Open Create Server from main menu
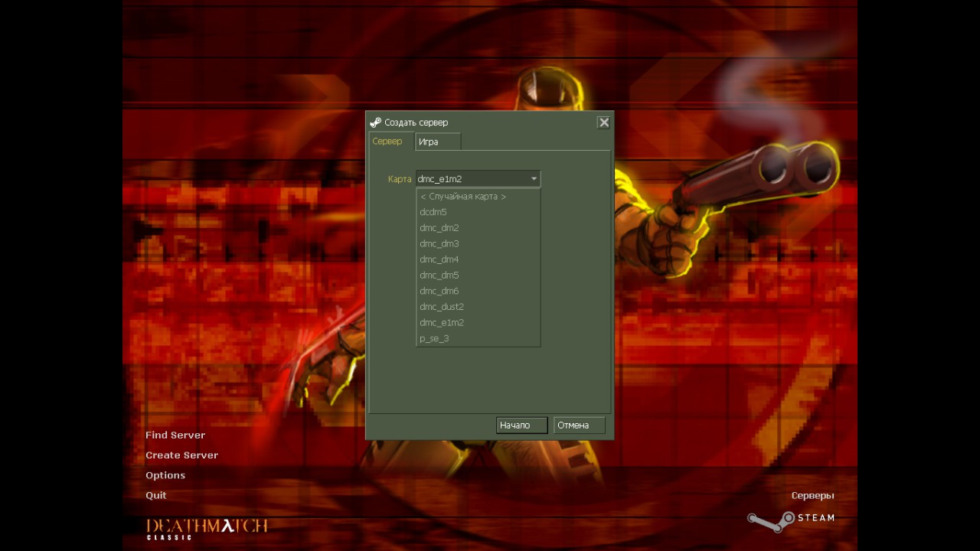The image size is (980, 551). [182, 455]
